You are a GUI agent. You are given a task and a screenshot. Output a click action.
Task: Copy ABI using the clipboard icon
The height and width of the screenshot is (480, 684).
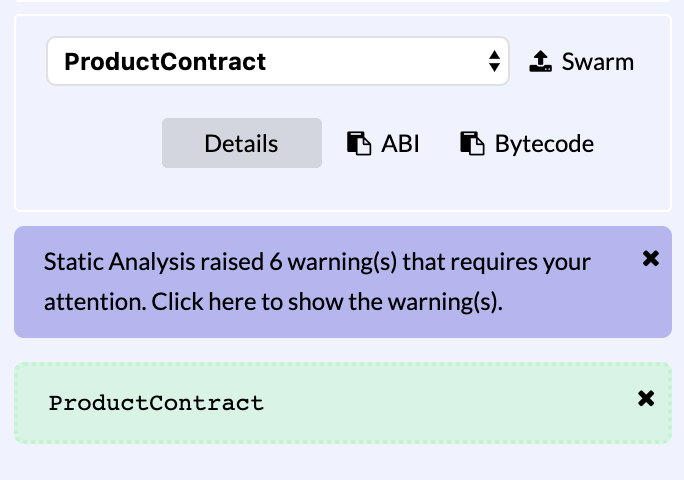click(x=359, y=143)
